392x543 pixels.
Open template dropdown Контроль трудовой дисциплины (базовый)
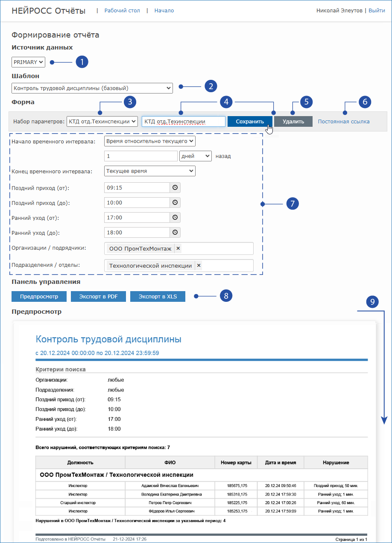pyautogui.click(x=92, y=88)
